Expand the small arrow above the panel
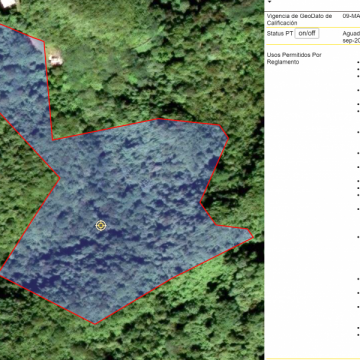 pos(269,2)
